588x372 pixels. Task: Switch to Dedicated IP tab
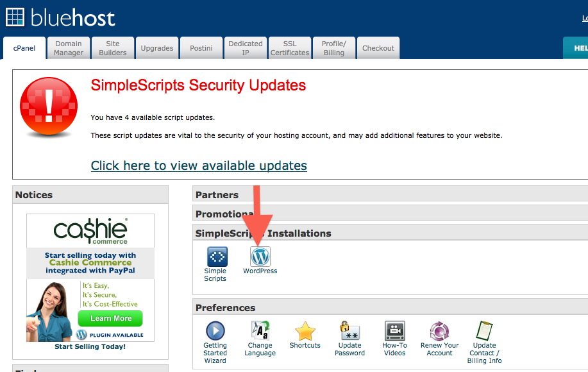(x=246, y=48)
